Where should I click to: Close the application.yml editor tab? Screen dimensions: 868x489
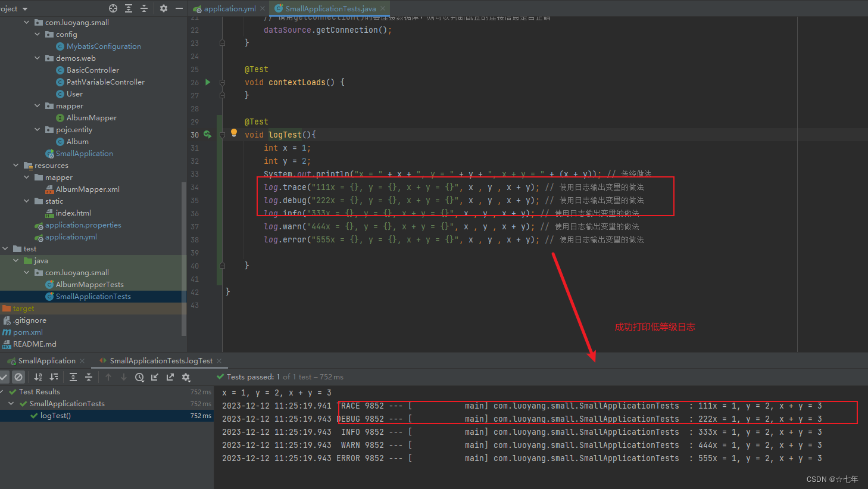pos(263,8)
